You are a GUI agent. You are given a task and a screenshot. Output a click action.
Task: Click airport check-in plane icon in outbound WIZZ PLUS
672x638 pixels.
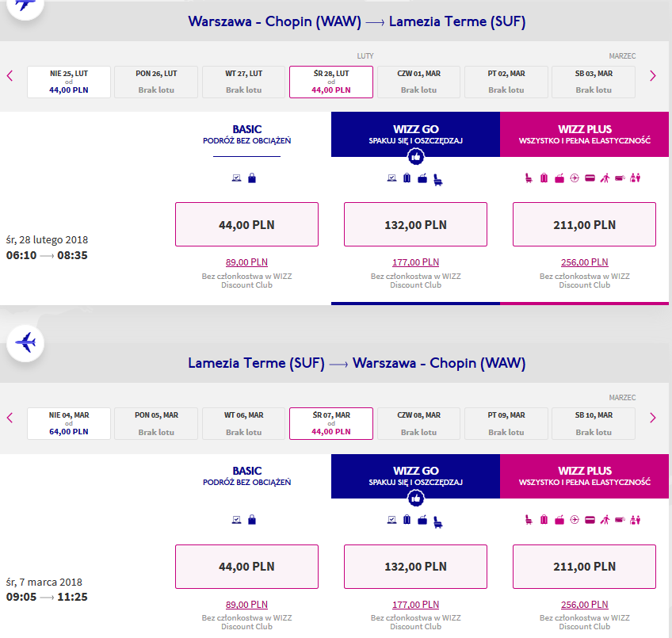click(575, 178)
